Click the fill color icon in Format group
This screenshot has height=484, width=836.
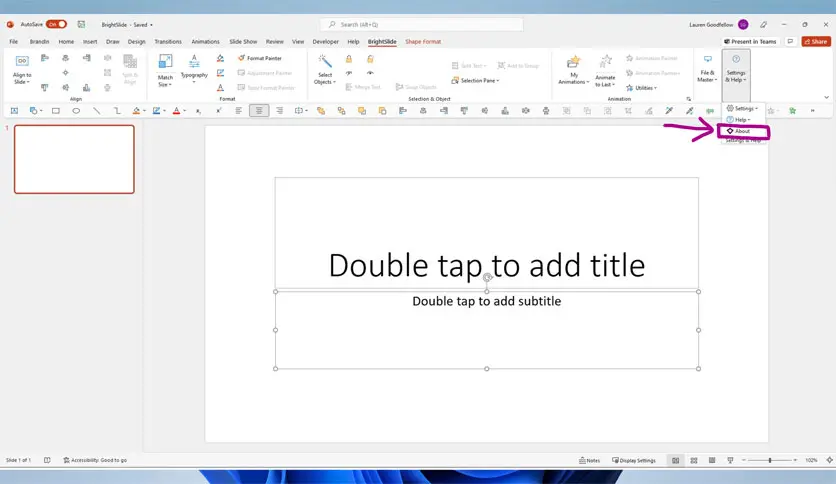pos(220,58)
